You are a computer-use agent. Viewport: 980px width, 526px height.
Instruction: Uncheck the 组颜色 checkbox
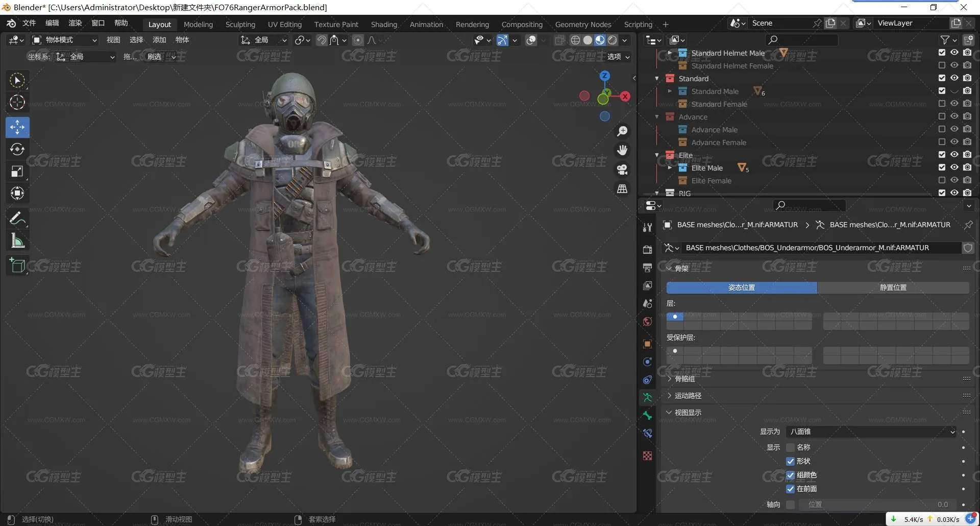click(x=790, y=475)
